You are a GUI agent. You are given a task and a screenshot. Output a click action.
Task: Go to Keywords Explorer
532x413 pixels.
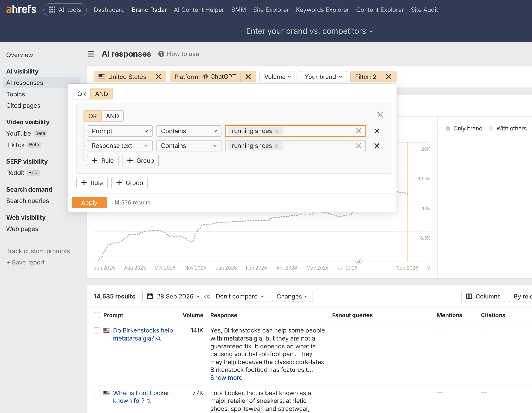pos(322,10)
